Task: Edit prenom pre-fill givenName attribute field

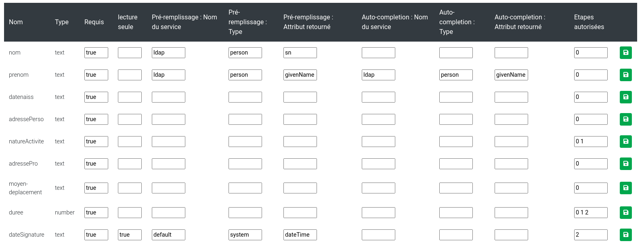Action: 300,75
